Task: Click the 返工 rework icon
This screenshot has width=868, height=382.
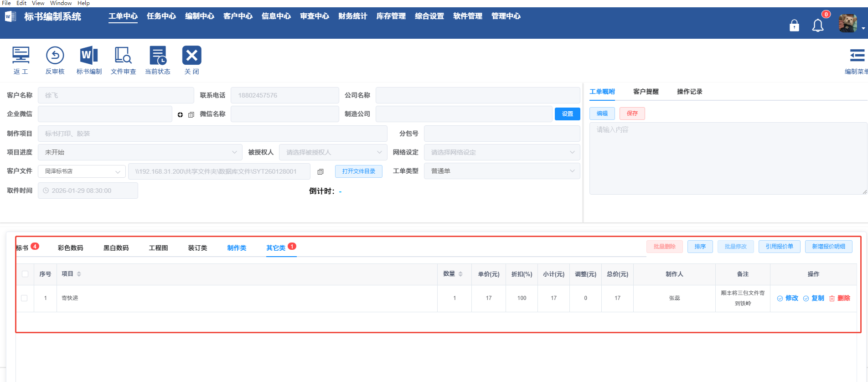Action: [x=21, y=55]
